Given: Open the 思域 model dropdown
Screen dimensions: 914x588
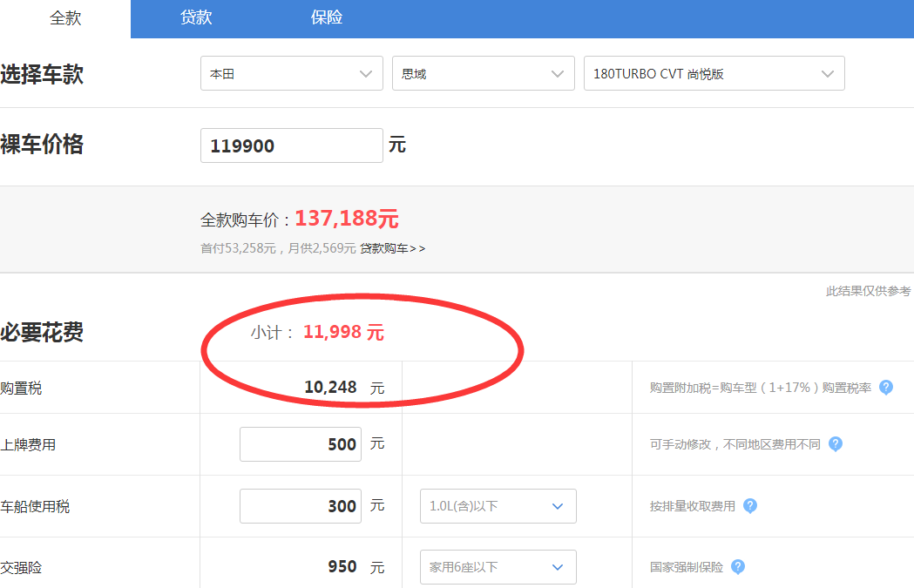Looking at the screenshot, I should 484,73.
